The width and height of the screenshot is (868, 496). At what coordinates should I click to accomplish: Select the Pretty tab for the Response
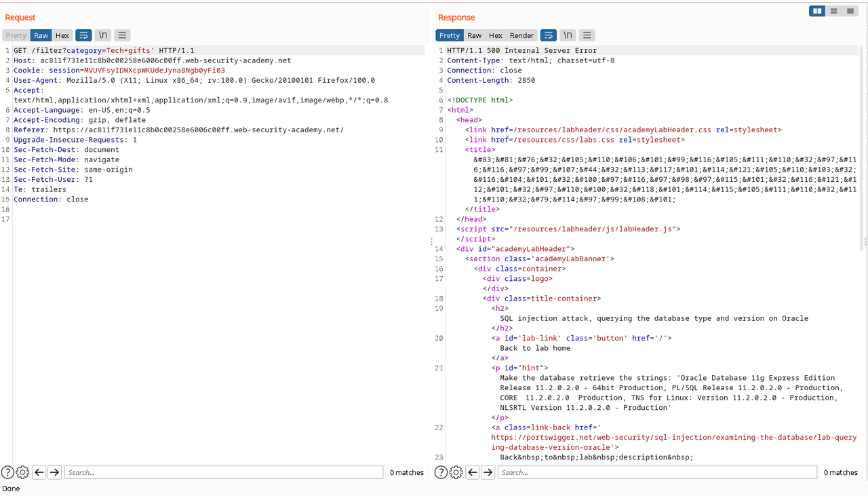(x=449, y=35)
